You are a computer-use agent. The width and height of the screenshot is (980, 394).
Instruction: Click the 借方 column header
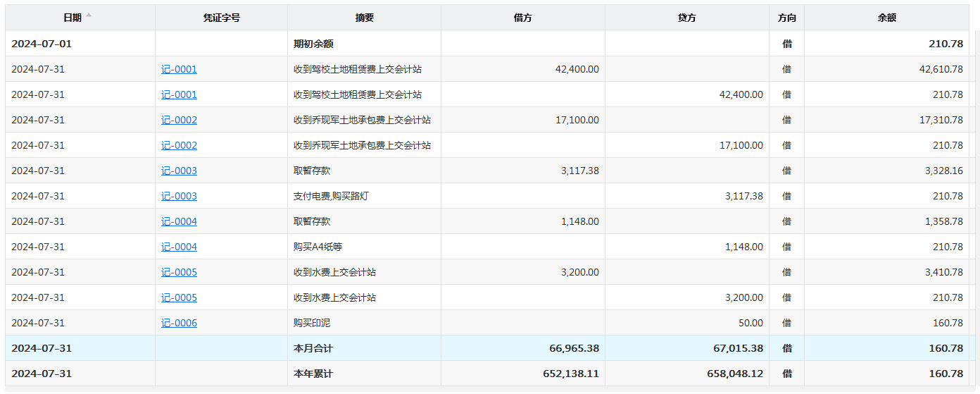[522, 18]
